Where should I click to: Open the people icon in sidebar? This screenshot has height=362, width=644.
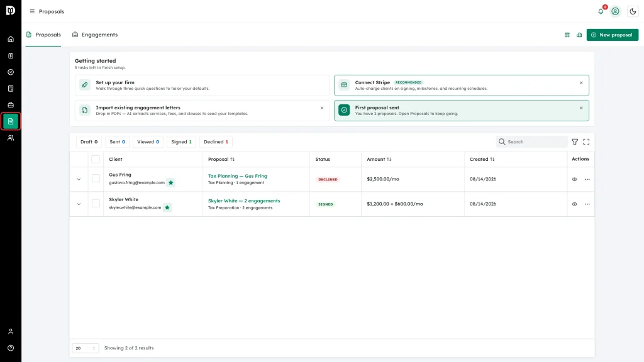point(11,138)
